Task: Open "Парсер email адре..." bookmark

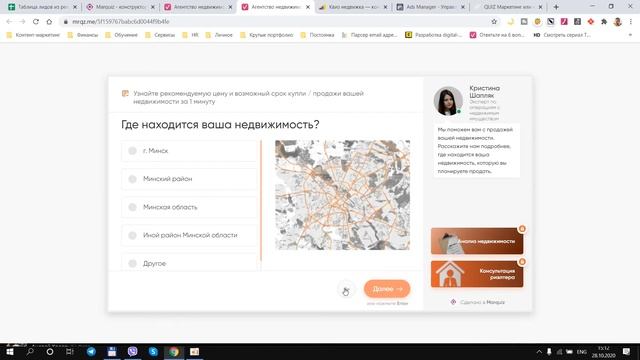Action: pyautogui.click(x=369, y=35)
